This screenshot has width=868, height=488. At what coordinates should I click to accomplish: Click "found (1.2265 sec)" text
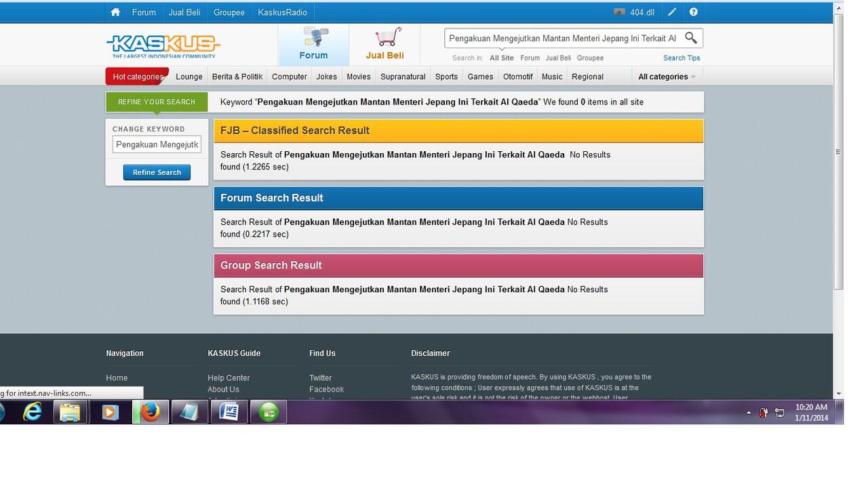pyautogui.click(x=254, y=167)
